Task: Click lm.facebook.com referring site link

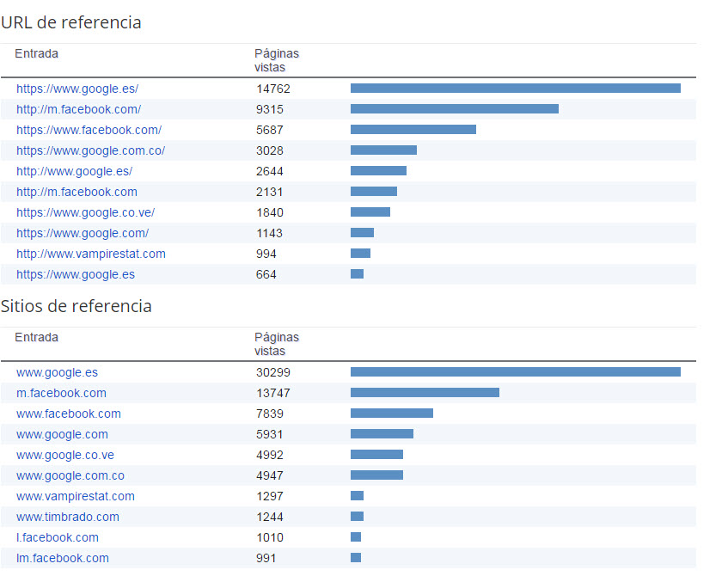Action: (x=63, y=558)
